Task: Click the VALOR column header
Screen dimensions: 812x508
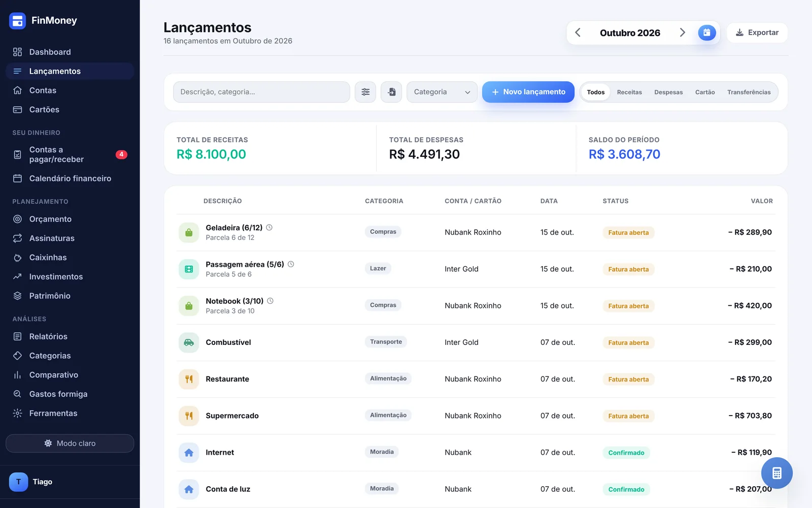Action: pos(762,201)
